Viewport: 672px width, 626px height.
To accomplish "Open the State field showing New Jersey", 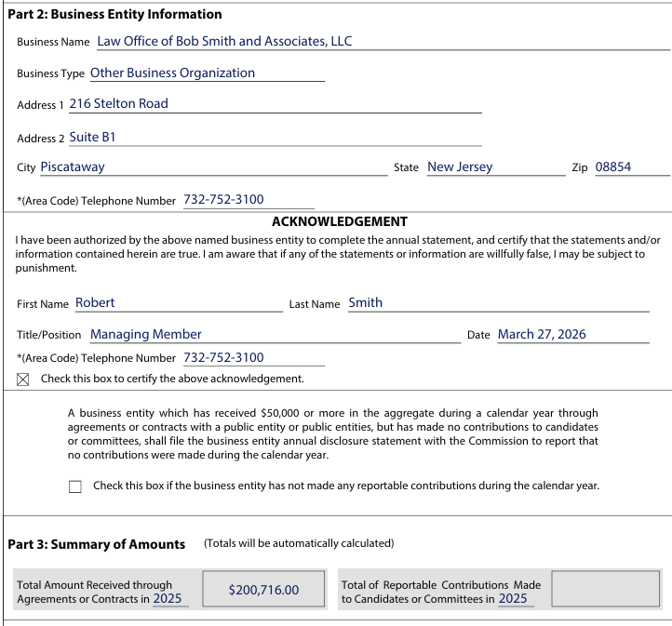I will tap(496, 166).
